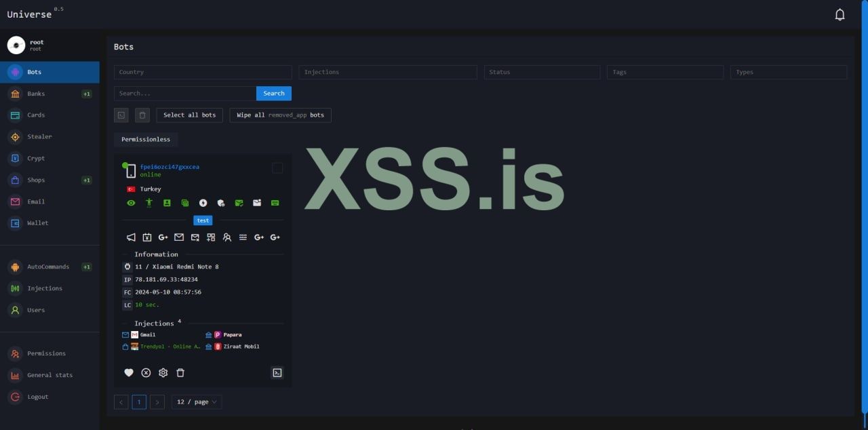Click the two-people contacts icon

click(227, 237)
